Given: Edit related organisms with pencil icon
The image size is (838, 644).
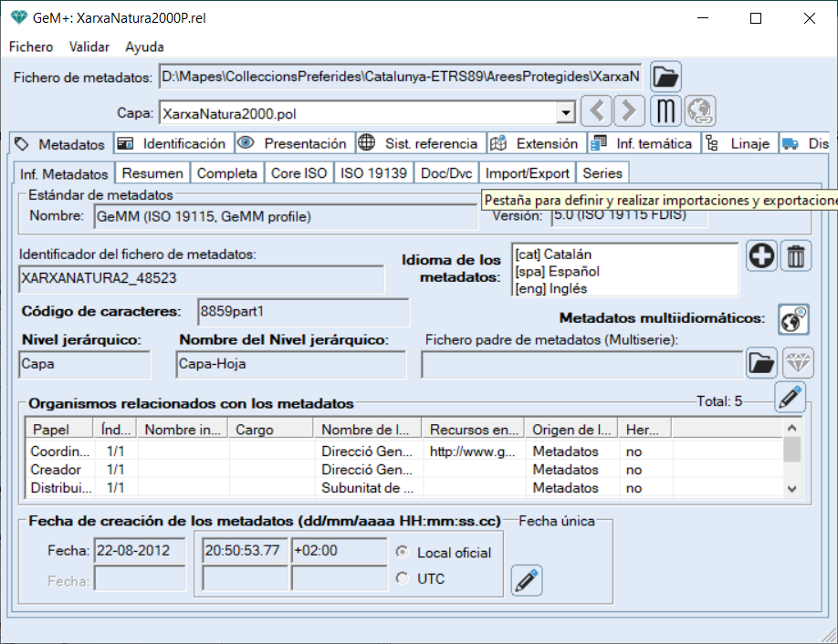Looking at the screenshot, I should pyautogui.click(x=790, y=397).
